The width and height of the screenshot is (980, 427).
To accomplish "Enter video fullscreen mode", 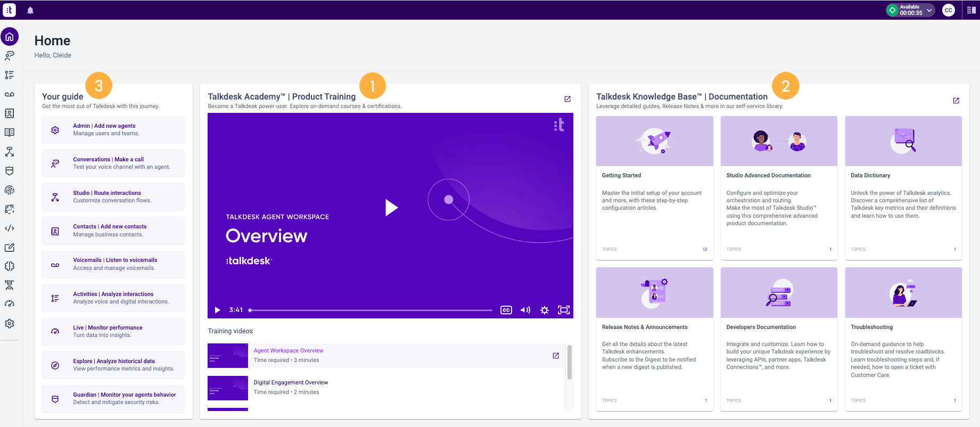I will point(564,310).
